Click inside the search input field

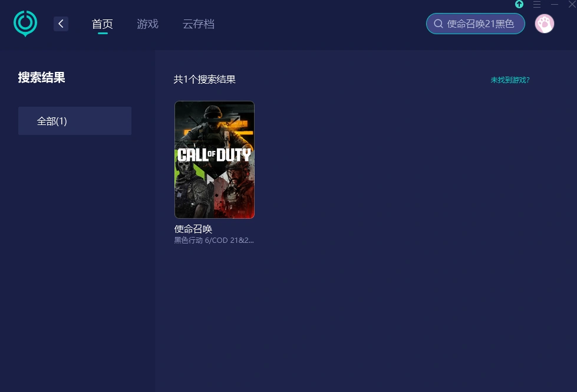480,24
